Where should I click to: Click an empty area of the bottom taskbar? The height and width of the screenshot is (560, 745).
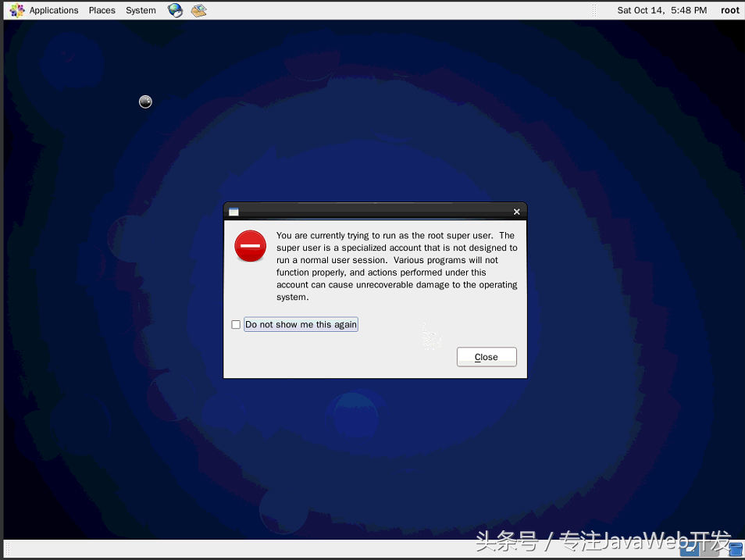tap(312, 550)
